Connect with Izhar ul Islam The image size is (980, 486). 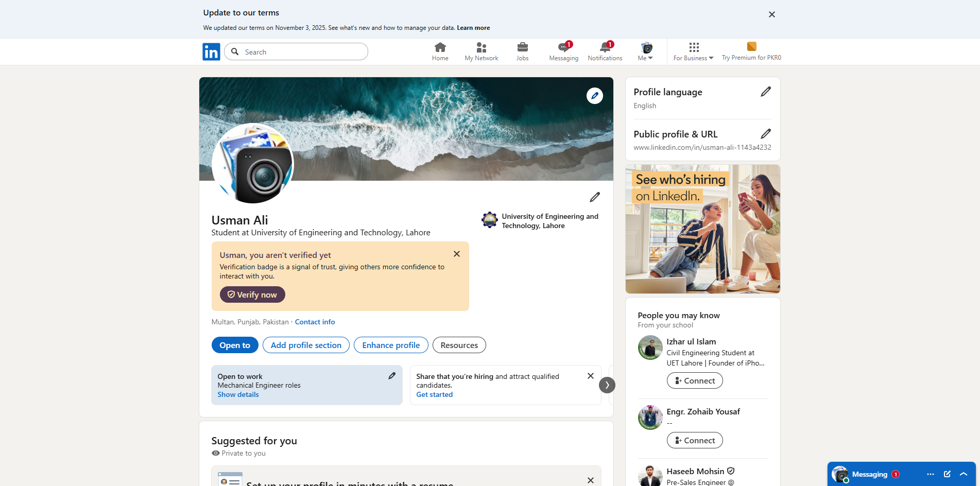click(x=694, y=380)
